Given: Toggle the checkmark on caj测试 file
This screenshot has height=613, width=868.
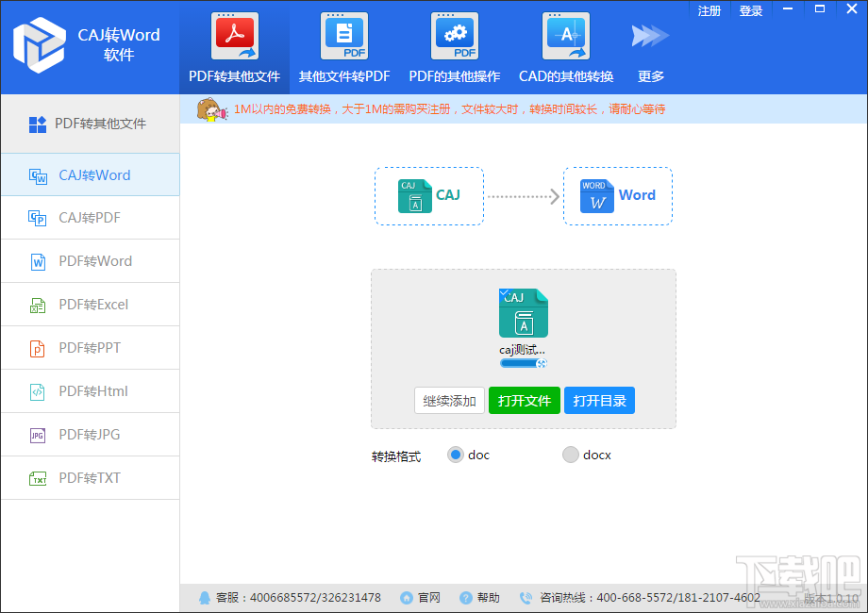Looking at the screenshot, I should click(x=505, y=293).
